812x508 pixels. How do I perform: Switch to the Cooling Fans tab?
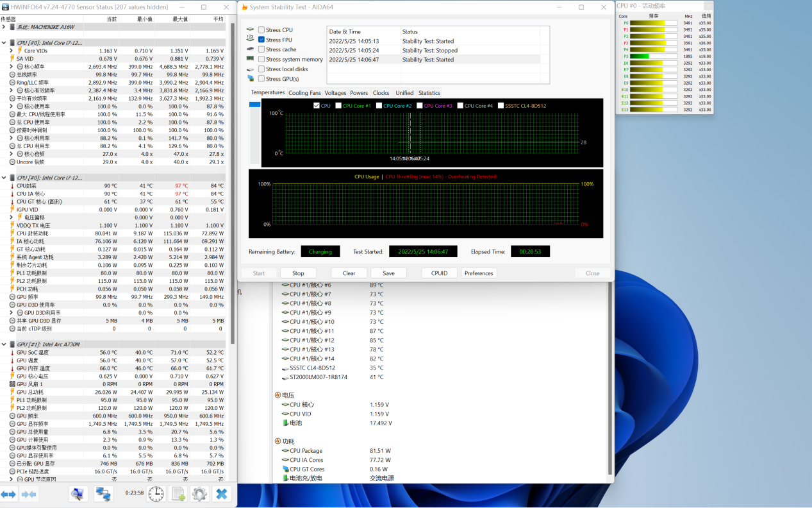pyautogui.click(x=304, y=93)
